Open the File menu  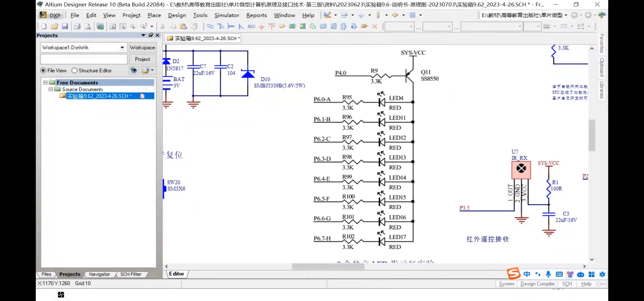click(75, 15)
